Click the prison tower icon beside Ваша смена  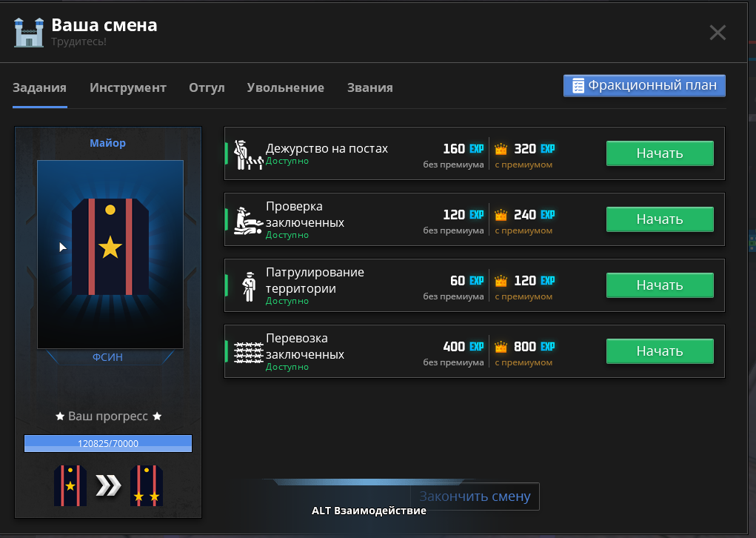click(30, 32)
